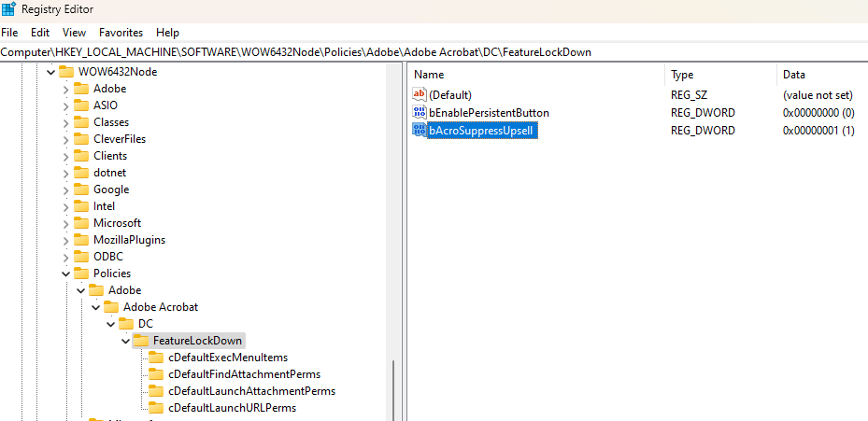Select the cDefaultLaunchURLPerms key

click(233, 408)
